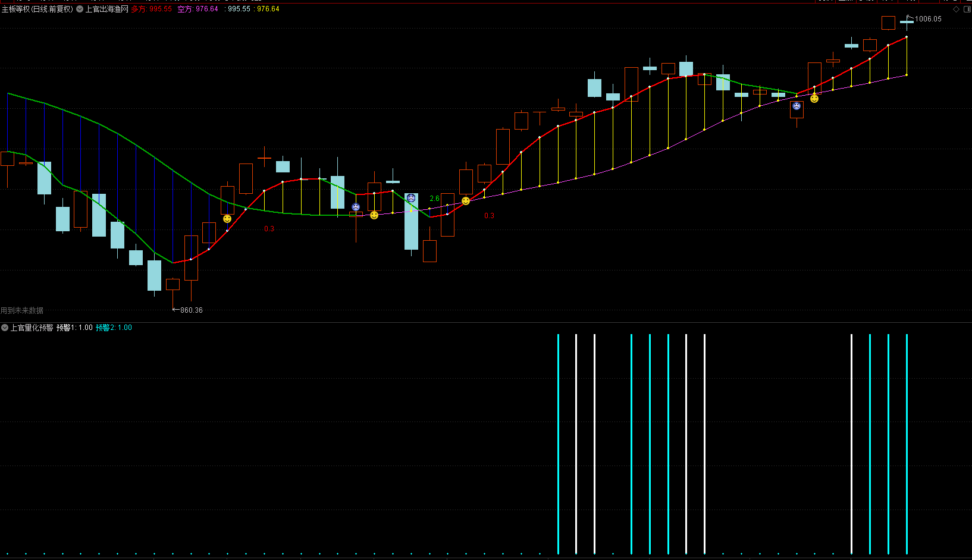Click the sad-face marker on the rightmost red candle
The width and height of the screenshot is (972, 560).
(797, 106)
